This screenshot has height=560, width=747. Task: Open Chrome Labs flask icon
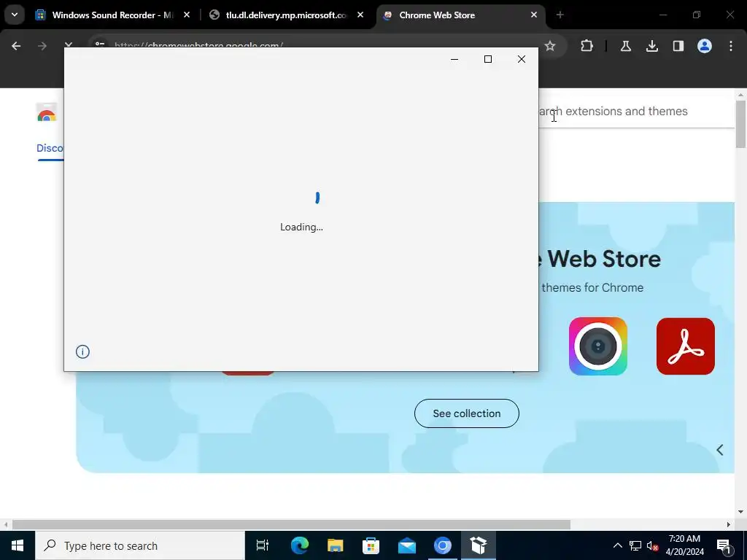click(625, 46)
